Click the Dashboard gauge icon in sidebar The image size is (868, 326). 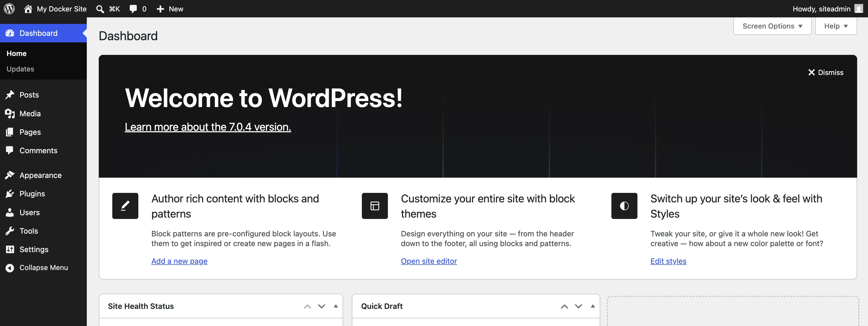(10, 33)
